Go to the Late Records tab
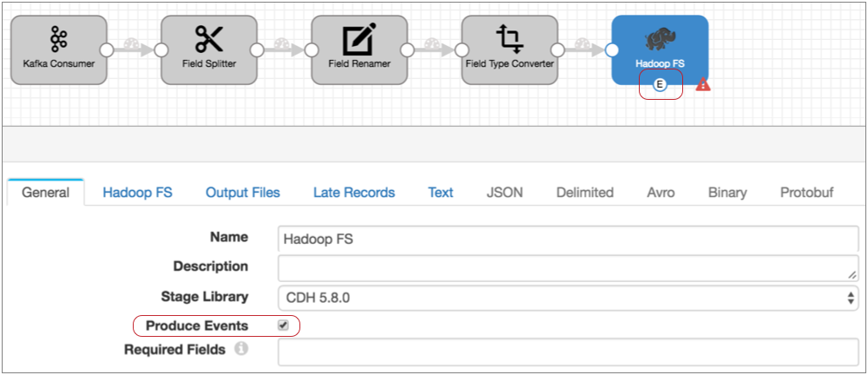 point(353,193)
